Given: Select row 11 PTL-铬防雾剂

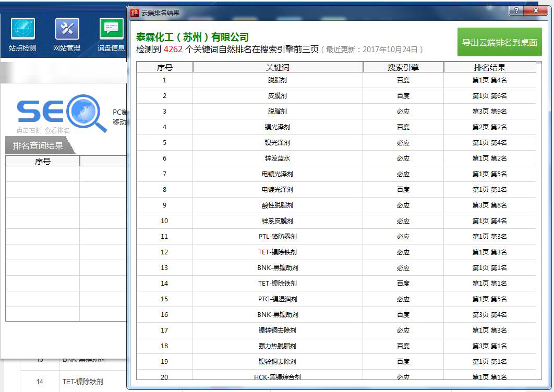Looking at the screenshot, I should coord(278,237).
